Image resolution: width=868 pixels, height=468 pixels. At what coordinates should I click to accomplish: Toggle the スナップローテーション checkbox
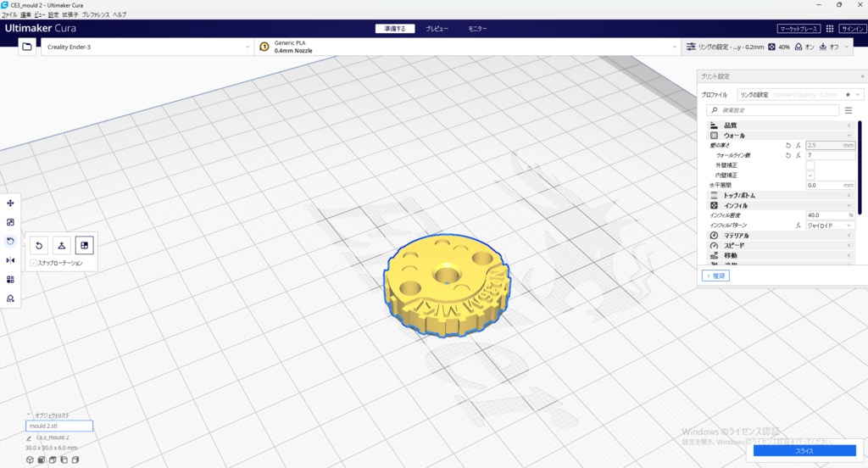(34, 263)
